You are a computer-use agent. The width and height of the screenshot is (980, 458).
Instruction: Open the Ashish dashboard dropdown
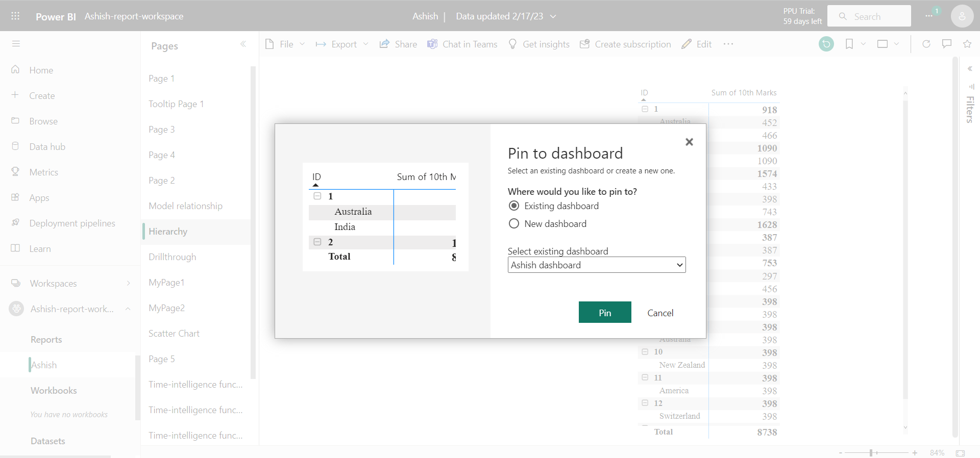(x=596, y=265)
